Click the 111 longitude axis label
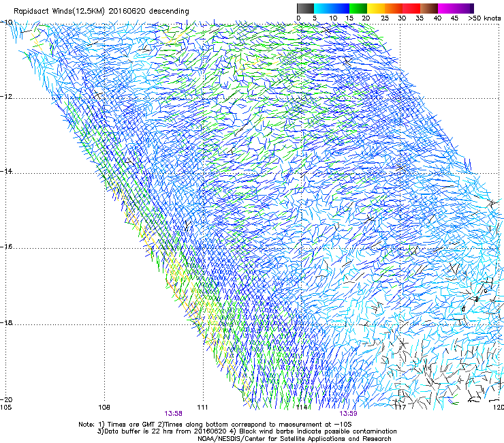Image resolution: width=504 pixels, height=443 pixels. 202,408
